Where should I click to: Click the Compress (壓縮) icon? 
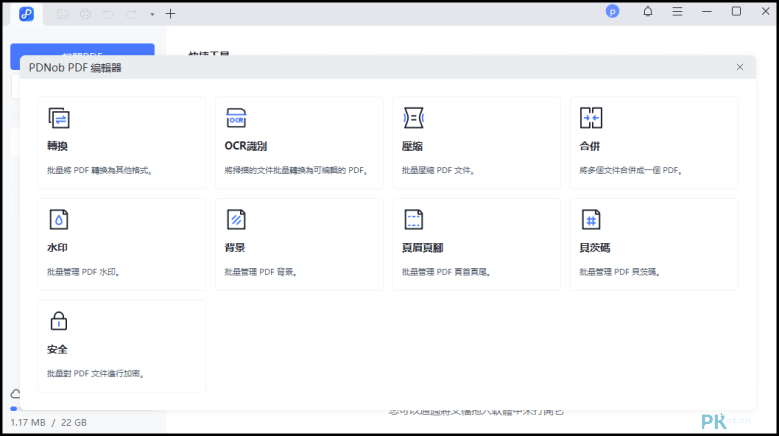(413, 118)
